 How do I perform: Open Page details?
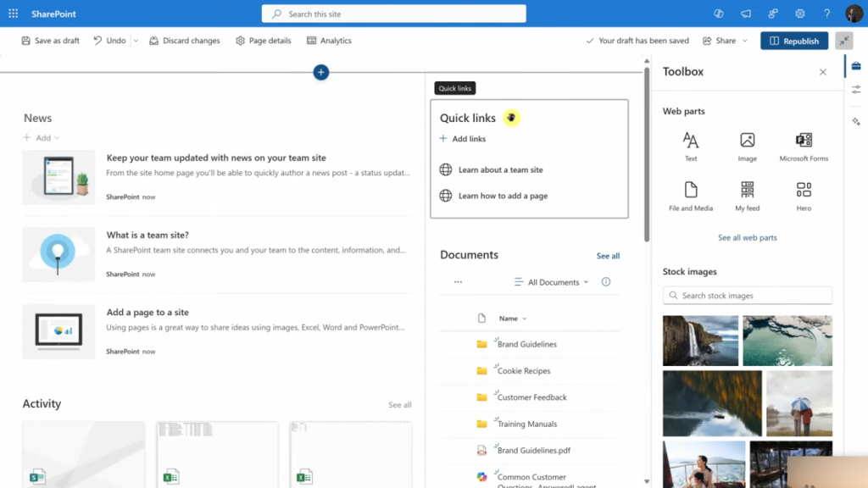263,40
